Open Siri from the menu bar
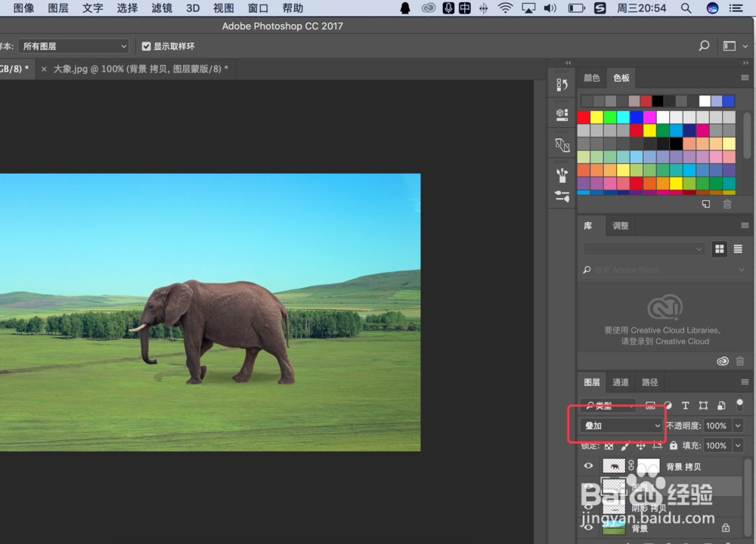Screen dimensions: 756x544 coord(712,8)
